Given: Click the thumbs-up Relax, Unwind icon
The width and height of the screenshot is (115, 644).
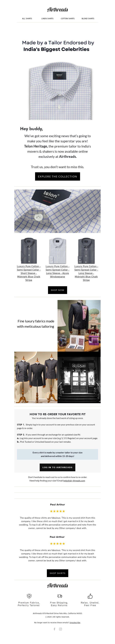Looking at the screenshot, I should point(90,596).
